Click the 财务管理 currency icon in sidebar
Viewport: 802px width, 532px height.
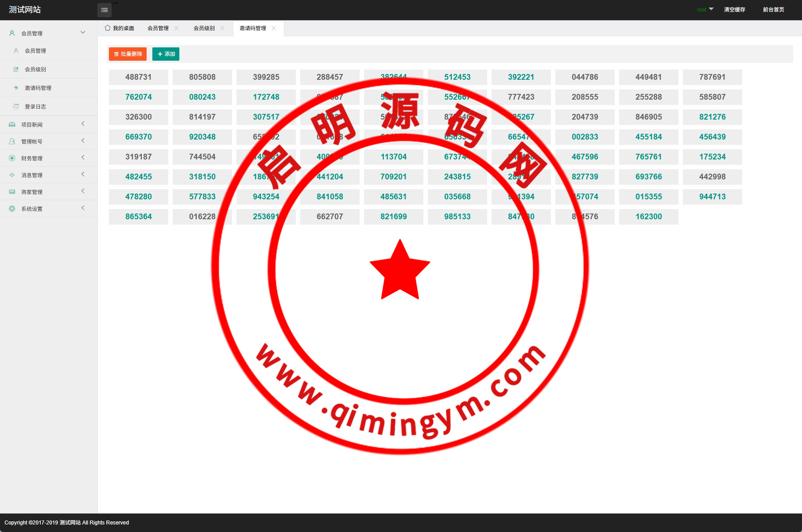click(12, 158)
